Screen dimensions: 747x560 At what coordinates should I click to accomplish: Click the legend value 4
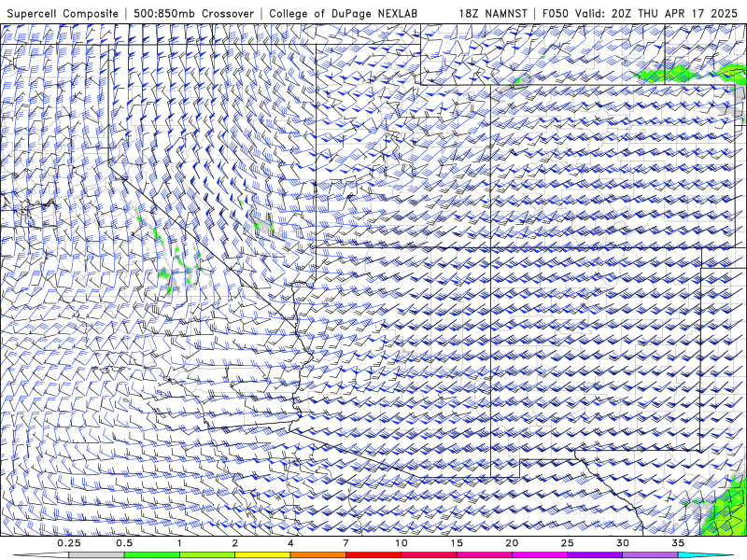pos(290,543)
